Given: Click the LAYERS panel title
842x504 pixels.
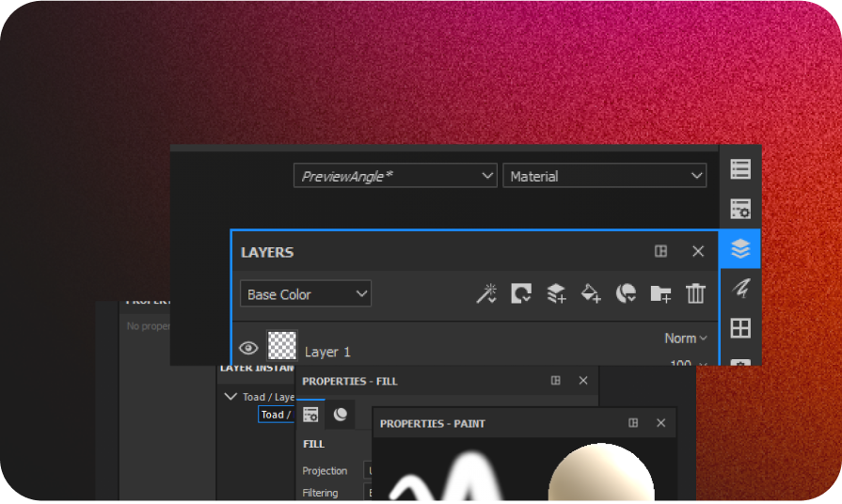Looking at the screenshot, I should point(267,252).
